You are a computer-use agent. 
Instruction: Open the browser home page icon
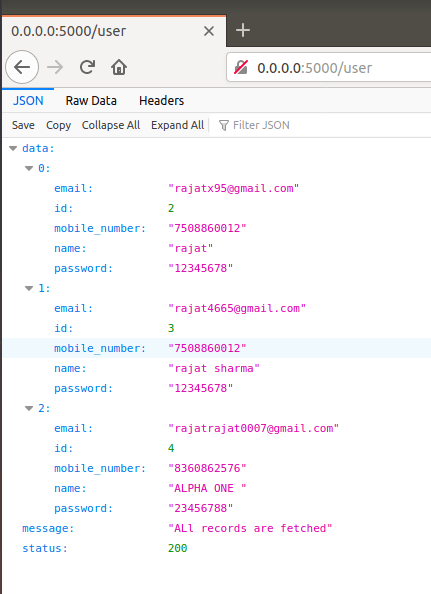tap(119, 67)
